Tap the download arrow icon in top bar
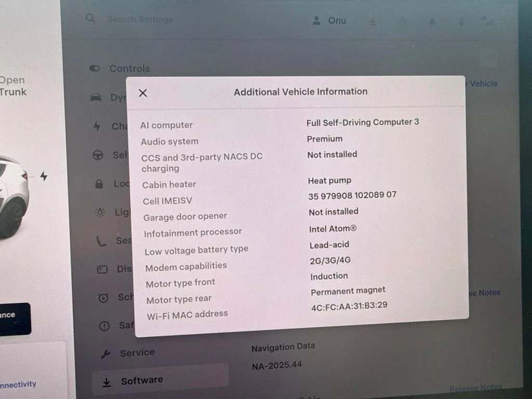The height and width of the screenshot is (399, 532). [373, 22]
